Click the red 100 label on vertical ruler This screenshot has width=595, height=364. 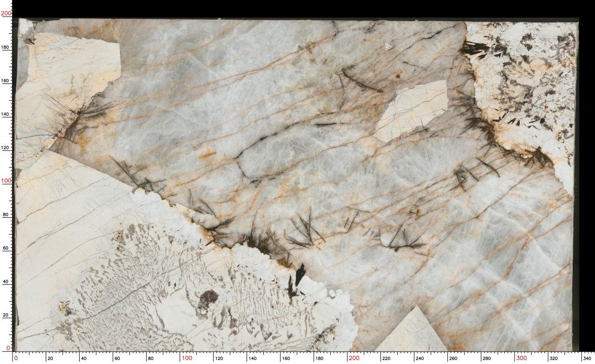pyautogui.click(x=6, y=181)
